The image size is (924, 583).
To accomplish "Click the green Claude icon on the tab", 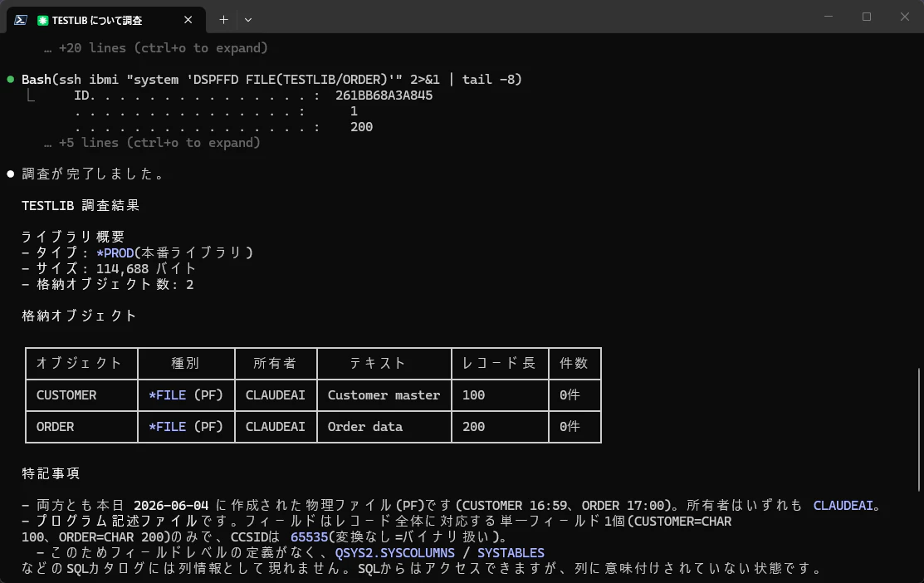I will 42,20.
